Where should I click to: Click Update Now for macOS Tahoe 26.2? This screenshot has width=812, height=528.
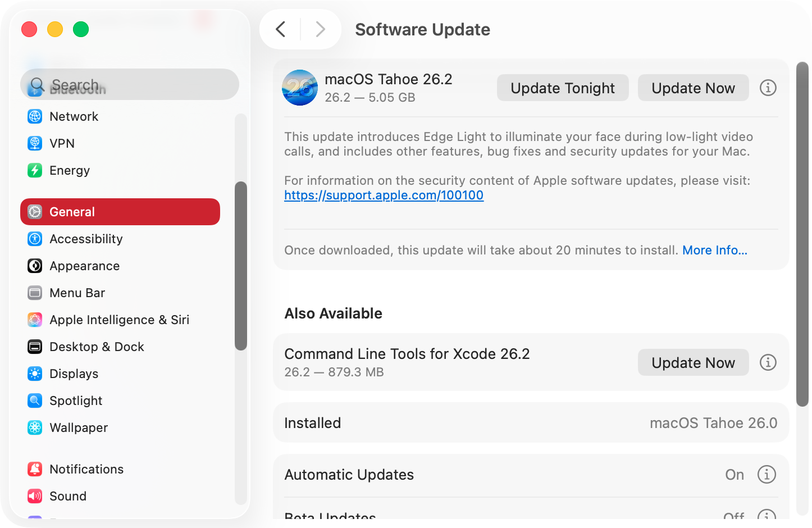pyautogui.click(x=693, y=88)
